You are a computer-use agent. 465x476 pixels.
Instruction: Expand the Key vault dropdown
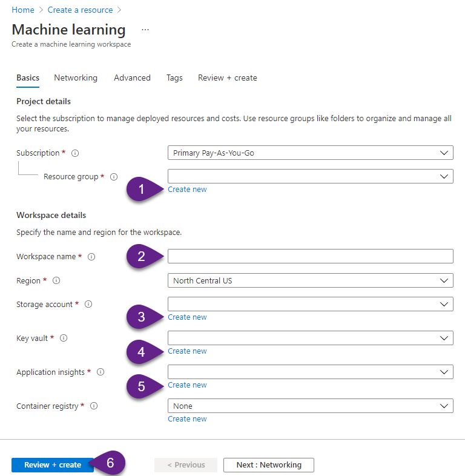310,338
